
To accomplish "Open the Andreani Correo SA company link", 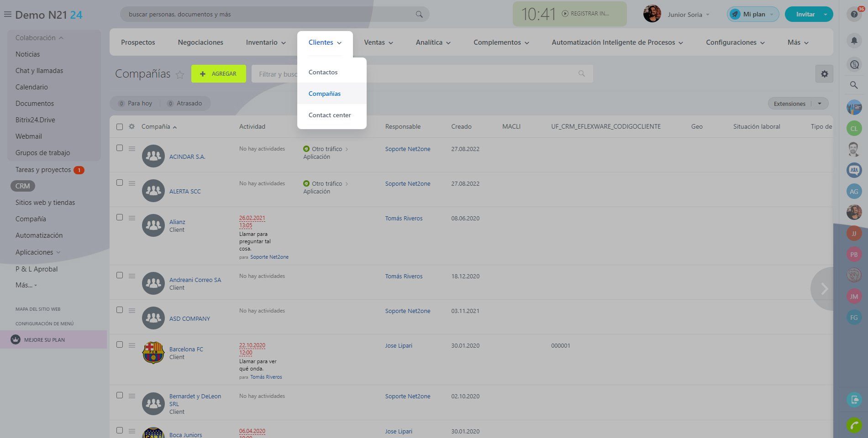I will coord(195,280).
